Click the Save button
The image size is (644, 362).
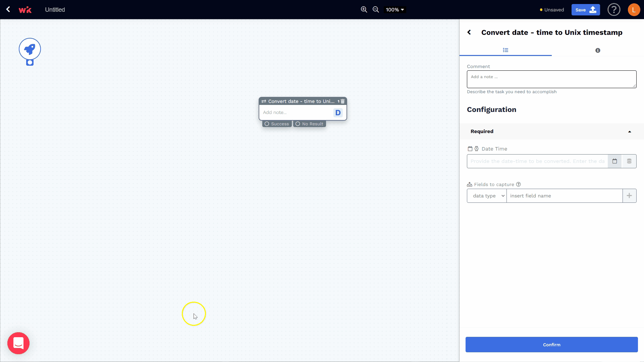pos(586,10)
